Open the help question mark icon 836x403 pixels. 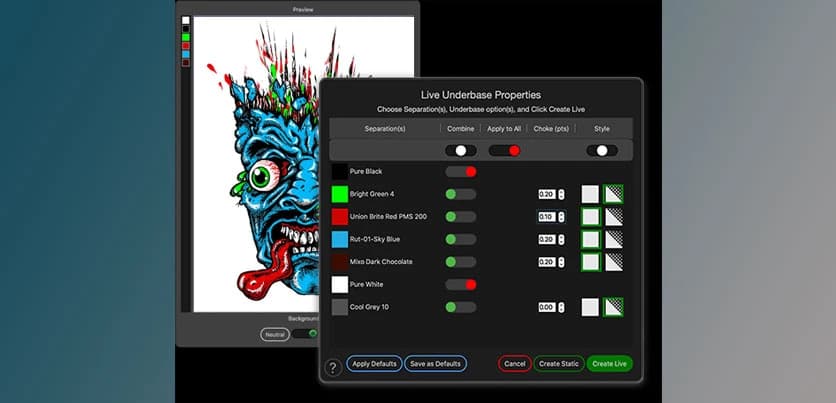coord(333,367)
